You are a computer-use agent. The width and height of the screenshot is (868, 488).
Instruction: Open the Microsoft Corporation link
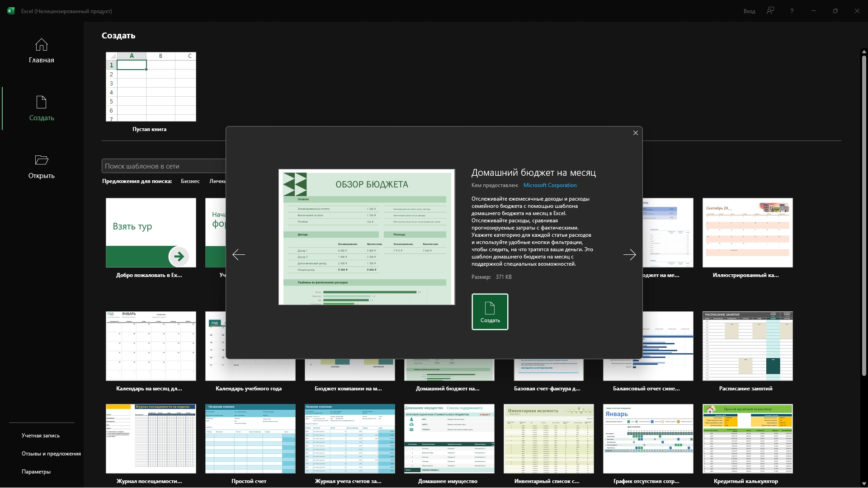pos(550,185)
